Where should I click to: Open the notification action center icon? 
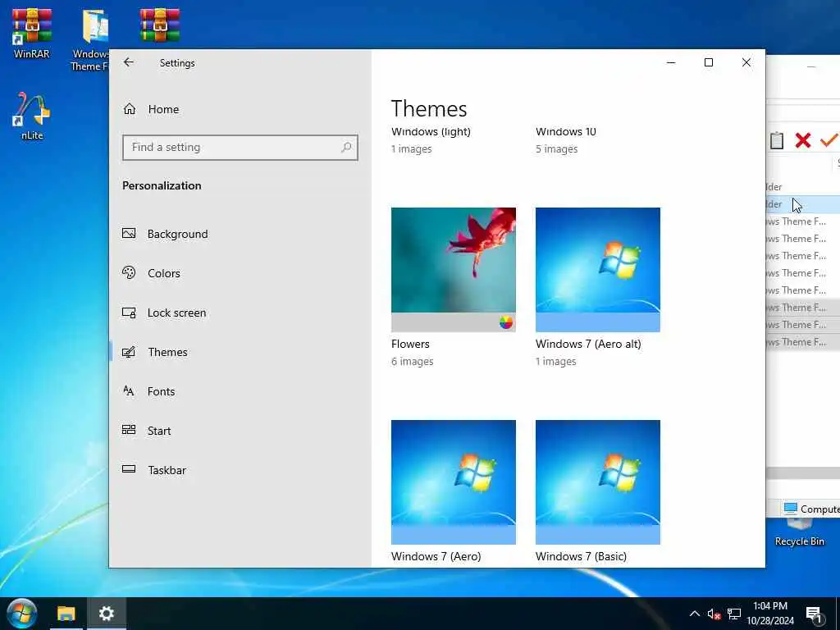pos(814,614)
